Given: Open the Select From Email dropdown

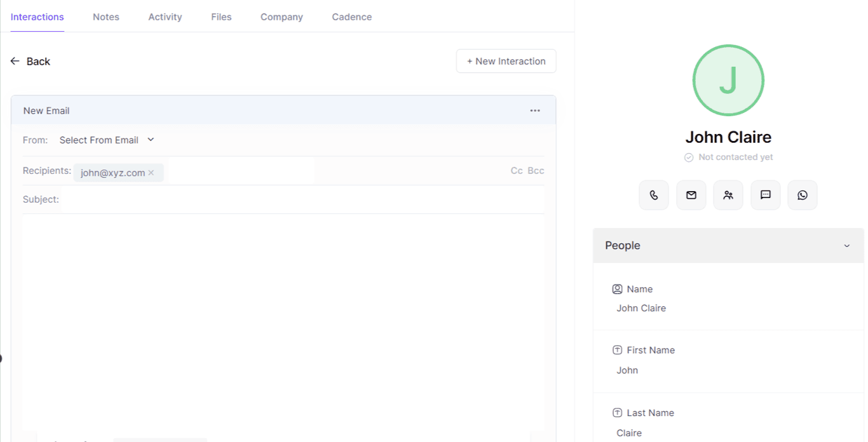Looking at the screenshot, I should [x=106, y=140].
